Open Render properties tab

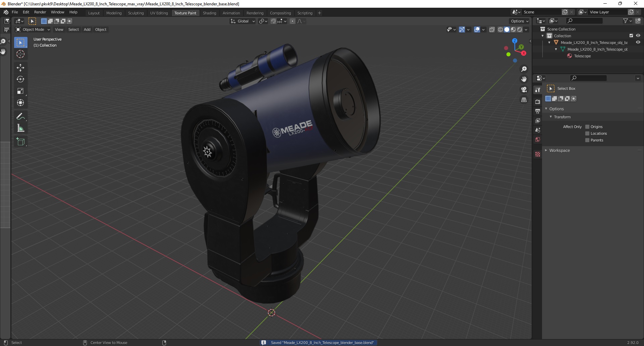coord(538,102)
